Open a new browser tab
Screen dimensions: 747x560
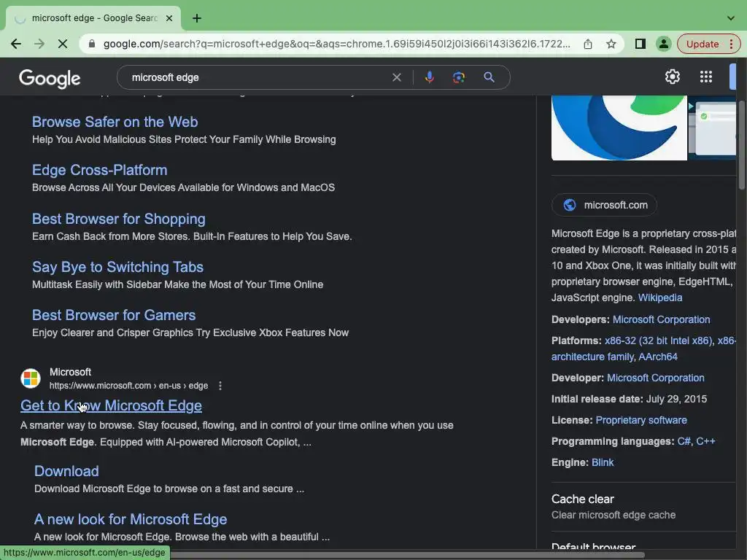point(197,18)
